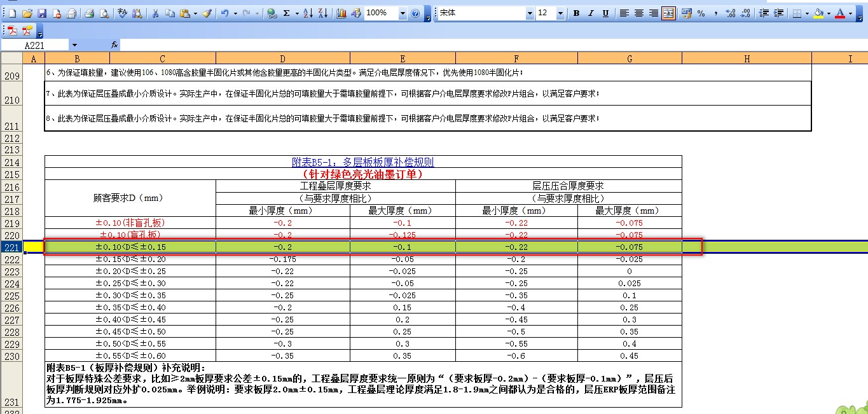Open link 附表B5-1：多层板板厚补偿规则
The height and width of the screenshot is (414, 868).
click(x=362, y=162)
